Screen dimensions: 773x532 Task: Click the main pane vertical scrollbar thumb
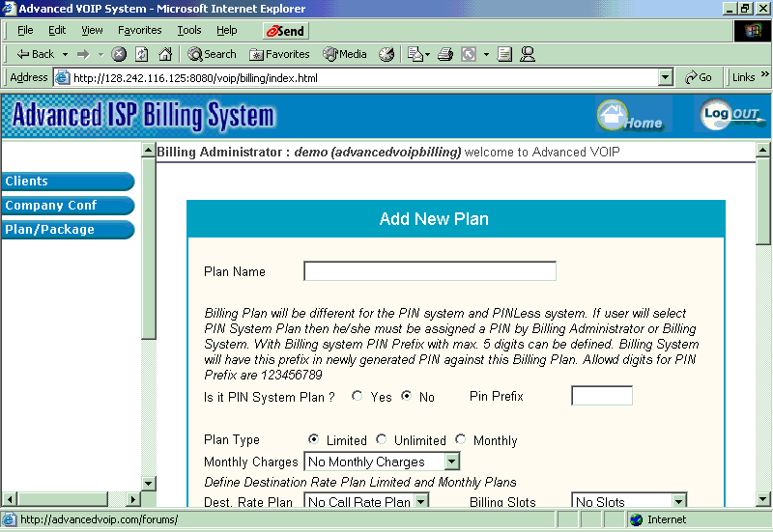pos(763,201)
